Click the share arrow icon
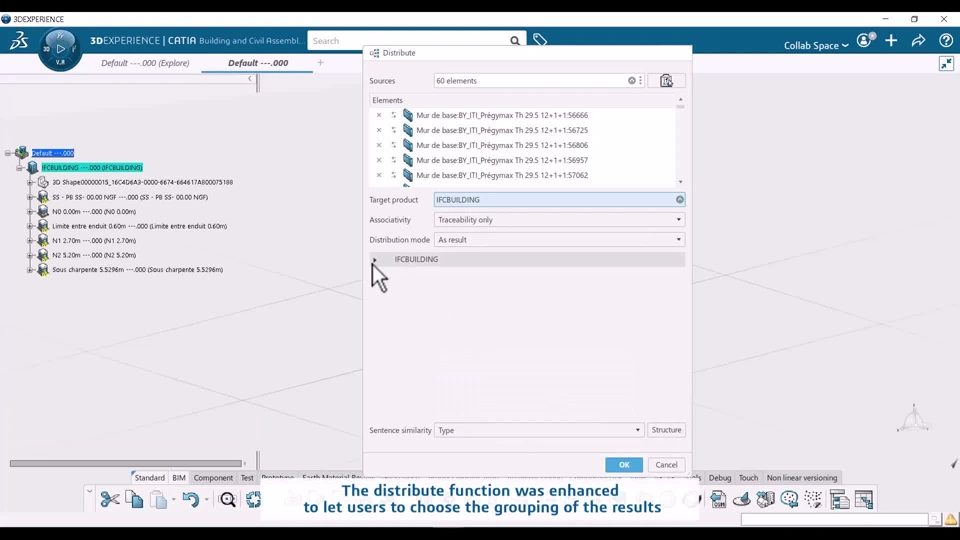Screen dimensions: 960x540 tap(918, 40)
